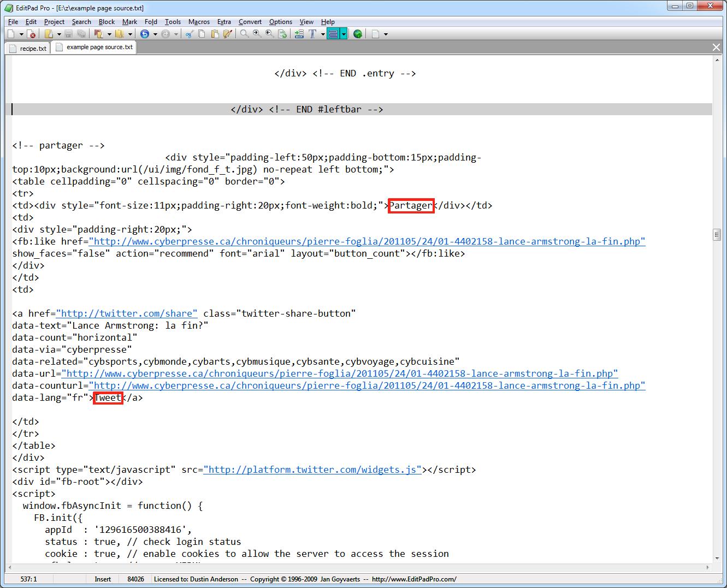
Task: Open the New file dropdown arrow
Action: [x=21, y=34]
